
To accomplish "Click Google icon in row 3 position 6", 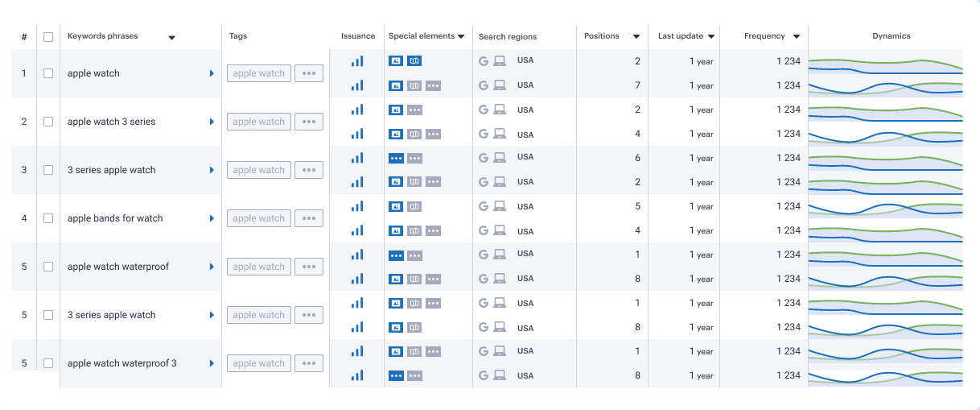I will pyautogui.click(x=484, y=158).
